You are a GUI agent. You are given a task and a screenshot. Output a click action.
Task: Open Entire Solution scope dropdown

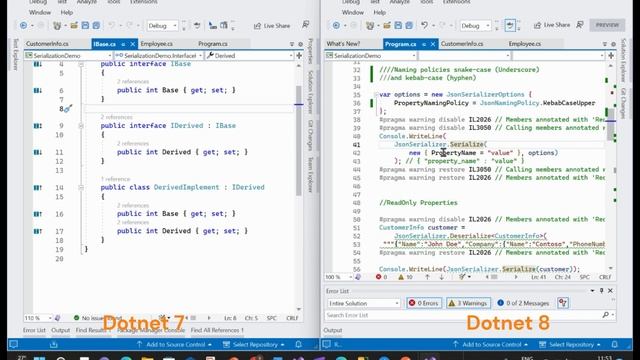(x=363, y=303)
